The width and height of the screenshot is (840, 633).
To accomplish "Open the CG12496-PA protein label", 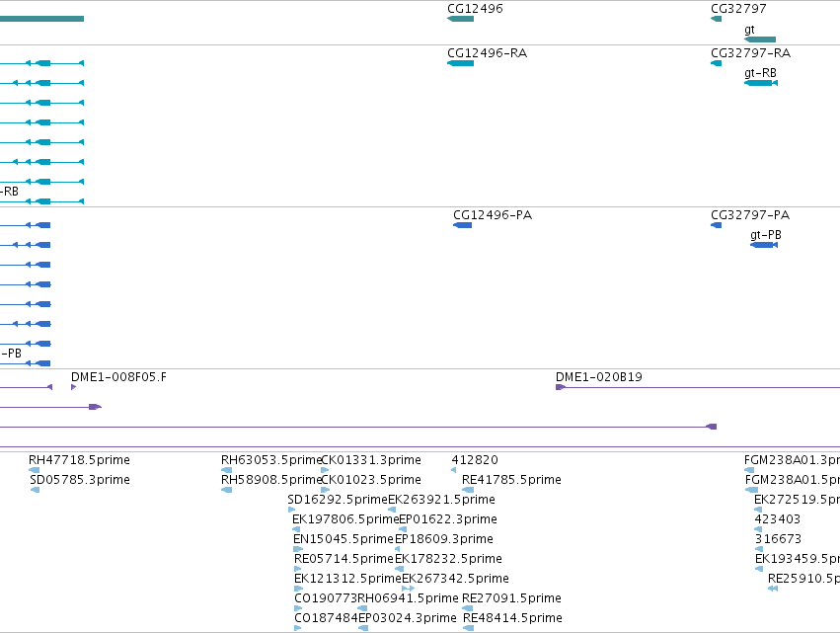I will (x=493, y=215).
